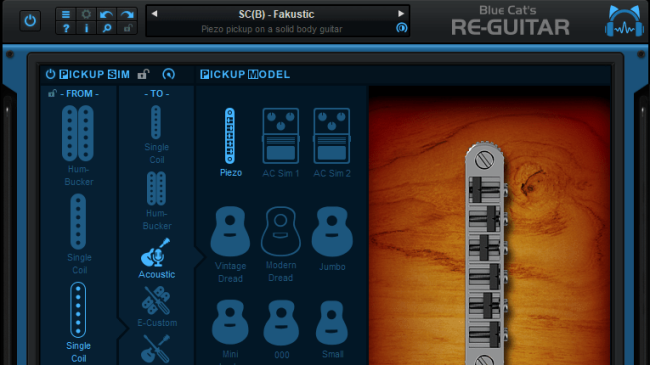Choose the guitar-and-screwdriver custom icon below E-Custom
The height and width of the screenshot is (365, 650).
[x=156, y=349]
